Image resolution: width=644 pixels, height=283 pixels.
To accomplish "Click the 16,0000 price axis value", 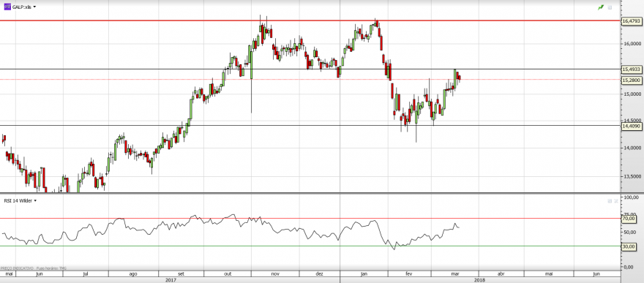I will pyautogui.click(x=633, y=43).
